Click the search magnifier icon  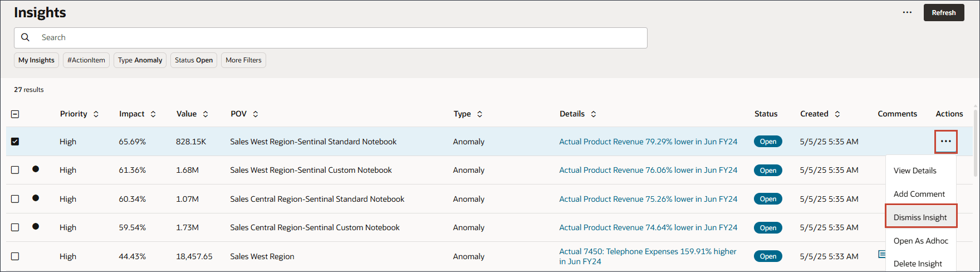point(25,37)
